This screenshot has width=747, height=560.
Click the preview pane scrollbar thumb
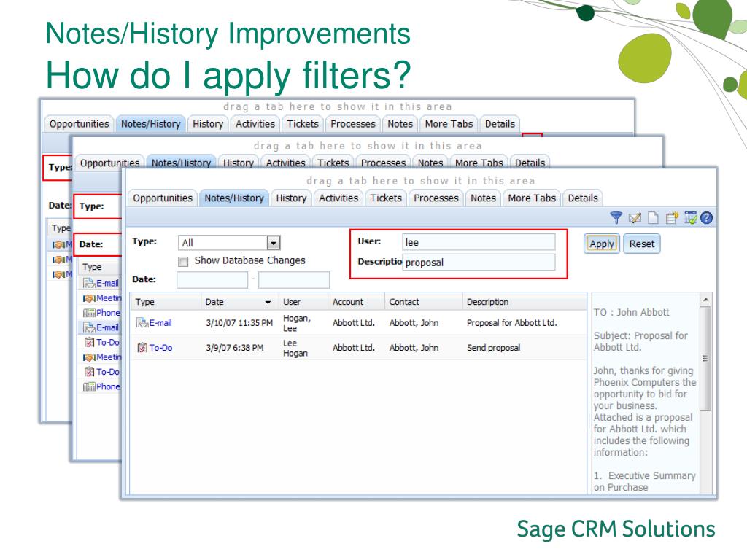pos(705,358)
